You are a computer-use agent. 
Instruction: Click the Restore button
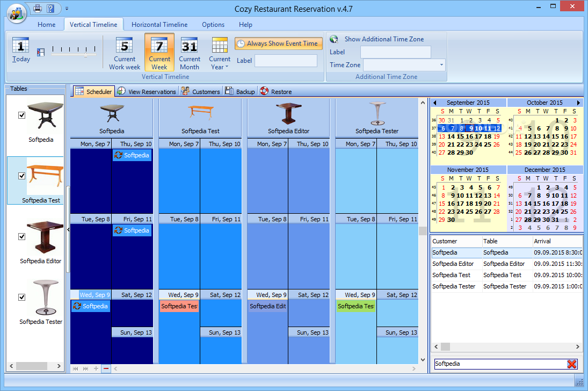tap(276, 91)
